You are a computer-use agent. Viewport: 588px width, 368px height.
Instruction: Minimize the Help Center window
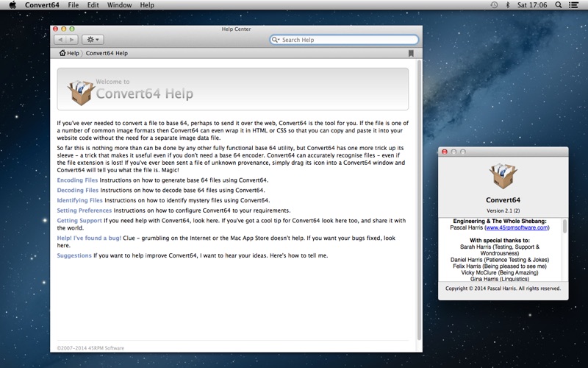coord(64,29)
